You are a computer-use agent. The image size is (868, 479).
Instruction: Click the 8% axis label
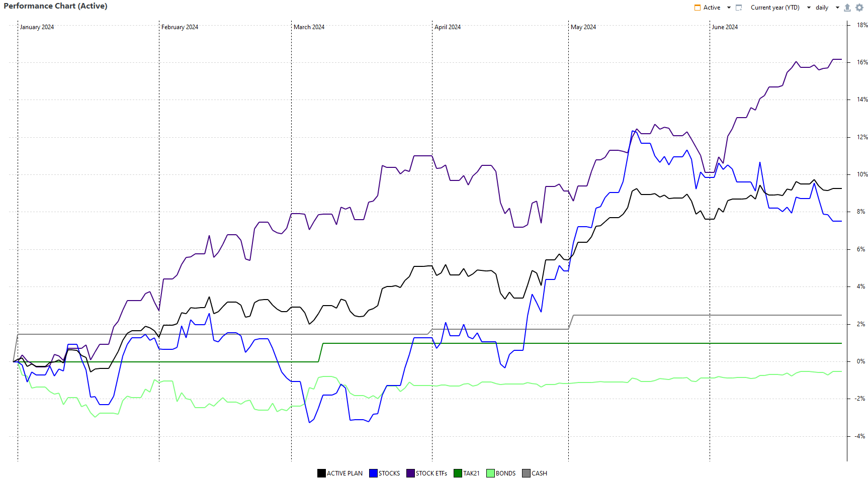click(x=861, y=212)
